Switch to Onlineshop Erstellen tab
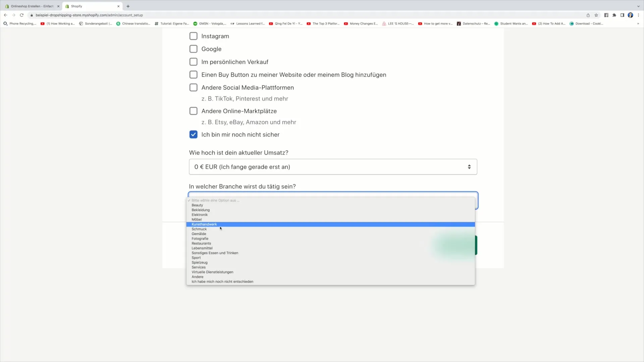The height and width of the screenshot is (362, 644). pos(32,6)
